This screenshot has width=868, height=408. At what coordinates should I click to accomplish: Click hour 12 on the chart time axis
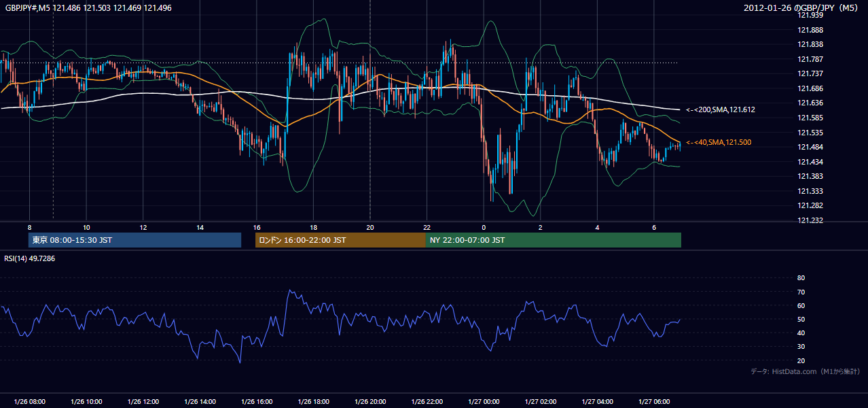coord(143,227)
